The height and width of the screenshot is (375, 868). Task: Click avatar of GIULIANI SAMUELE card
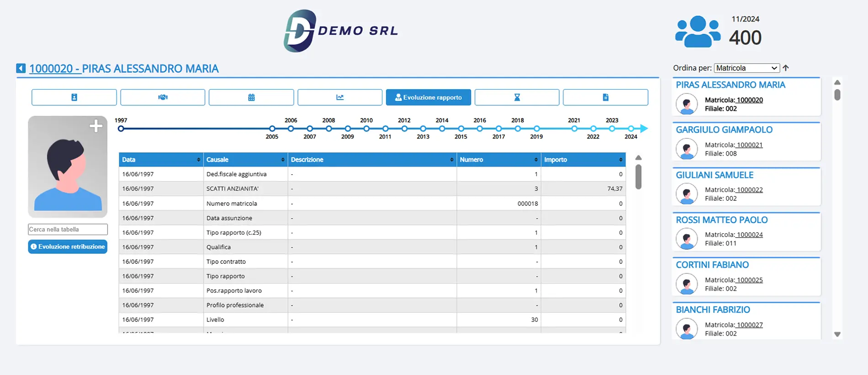[x=687, y=193]
